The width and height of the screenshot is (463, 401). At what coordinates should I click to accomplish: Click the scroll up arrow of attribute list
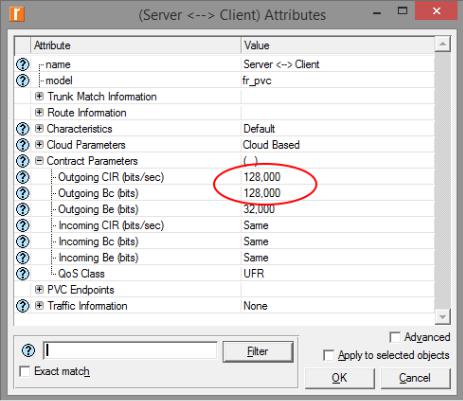tap(443, 44)
